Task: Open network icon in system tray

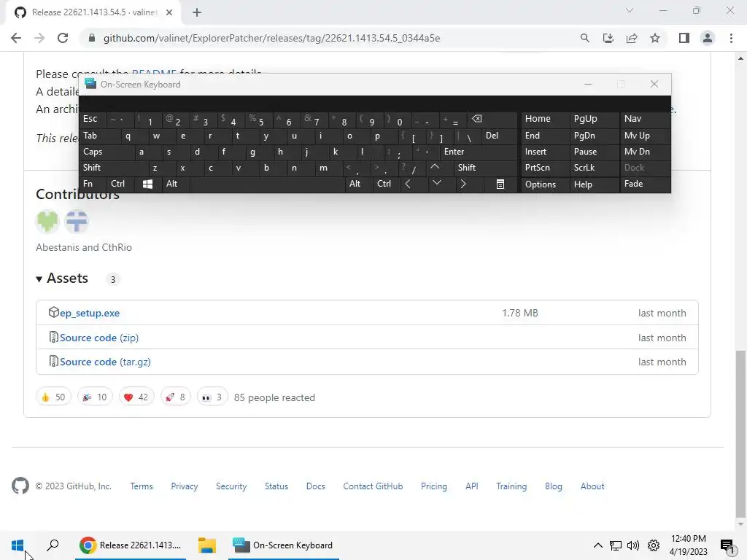Action: tap(616, 545)
